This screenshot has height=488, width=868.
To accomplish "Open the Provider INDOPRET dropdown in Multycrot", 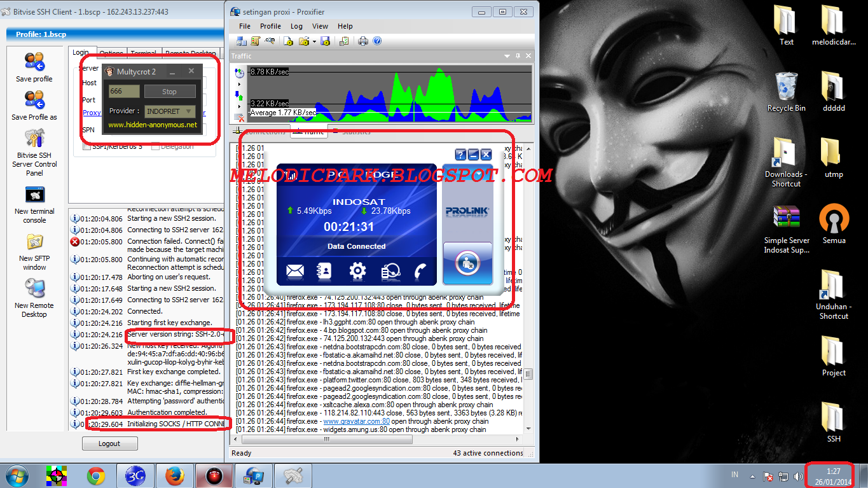I will (x=170, y=111).
